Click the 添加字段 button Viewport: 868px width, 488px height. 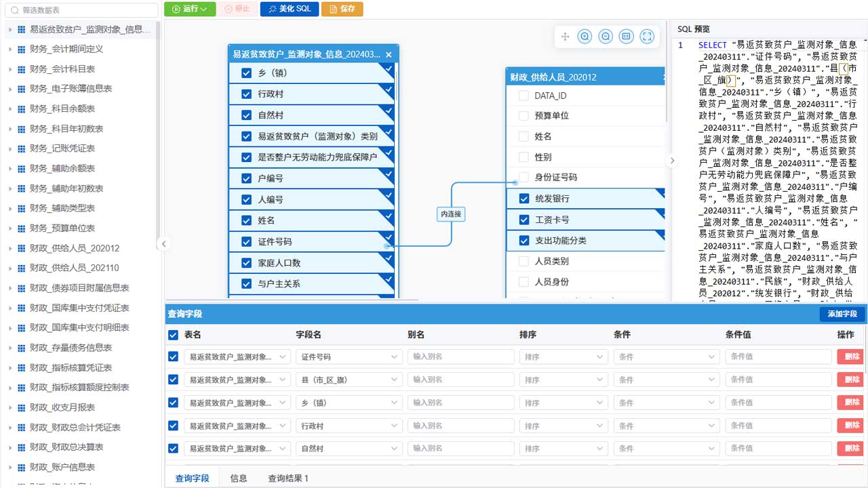pos(842,314)
